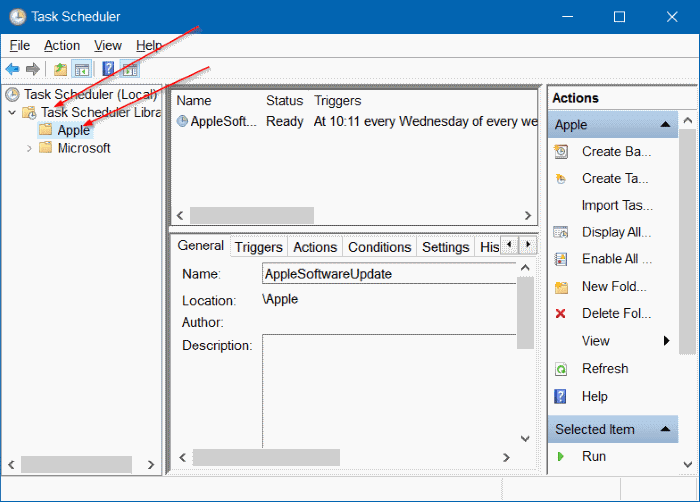Click the New Folder icon in Actions
The height and width of the screenshot is (502, 700).
pos(561,287)
